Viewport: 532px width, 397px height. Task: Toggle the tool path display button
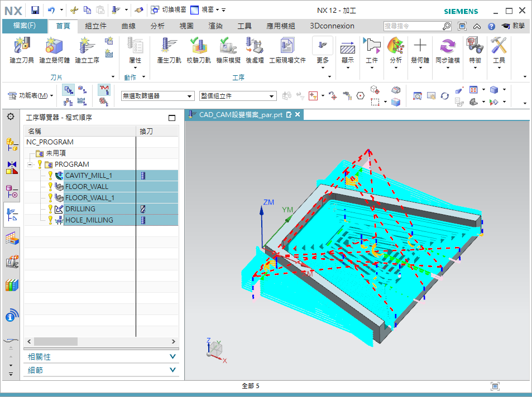pos(104,90)
